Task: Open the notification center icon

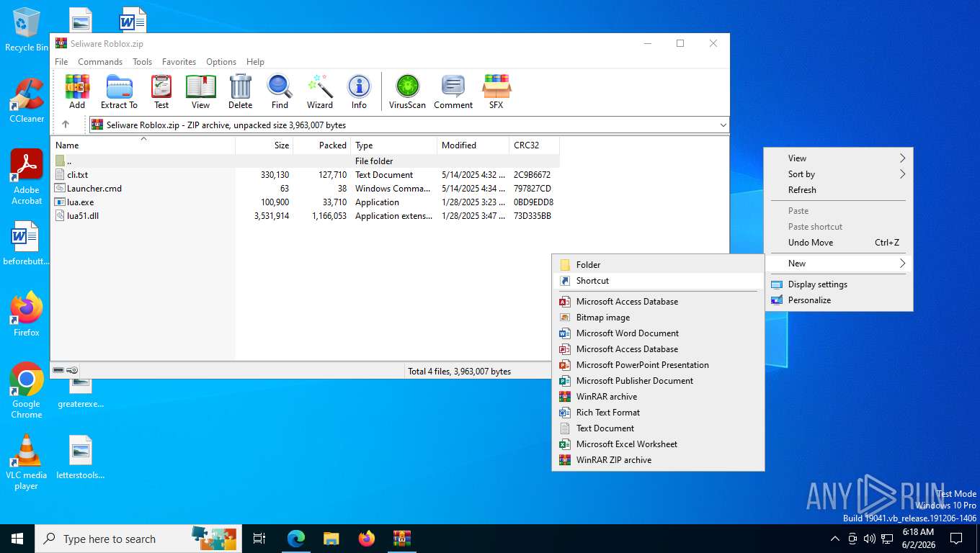Action: (956, 539)
